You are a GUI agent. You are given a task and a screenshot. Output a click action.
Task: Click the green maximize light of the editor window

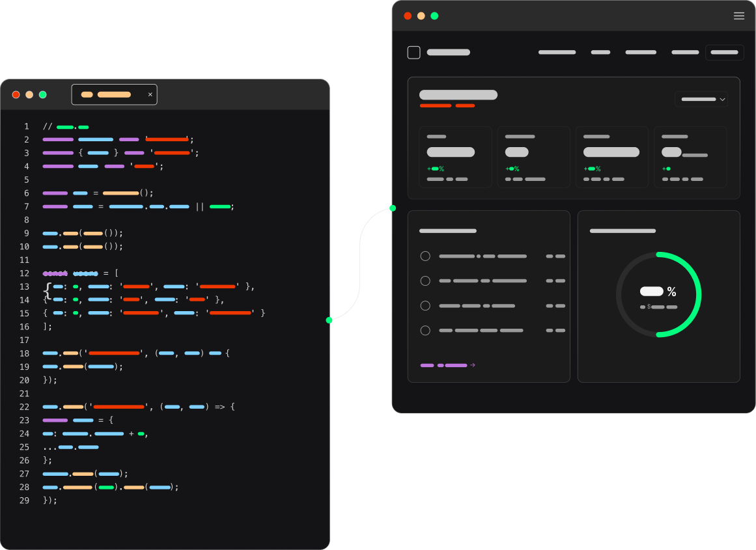[43, 94]
